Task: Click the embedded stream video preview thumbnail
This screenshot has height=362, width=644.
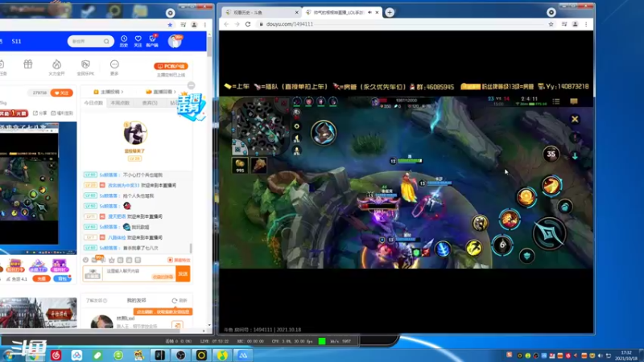Action: [29, 183]
